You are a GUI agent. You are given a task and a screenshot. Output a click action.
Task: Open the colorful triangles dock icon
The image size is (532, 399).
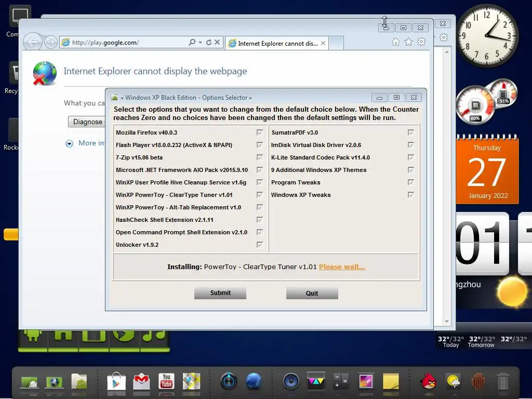click(x=316, y=380)
